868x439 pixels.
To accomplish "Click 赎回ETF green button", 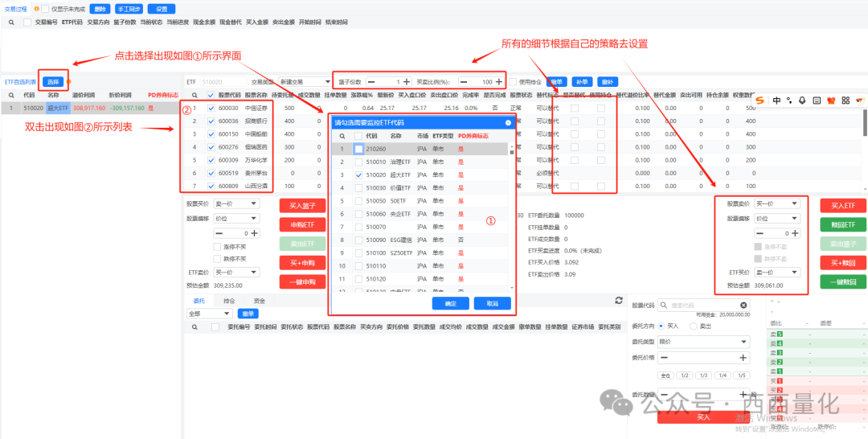I will tap(842, 225).
